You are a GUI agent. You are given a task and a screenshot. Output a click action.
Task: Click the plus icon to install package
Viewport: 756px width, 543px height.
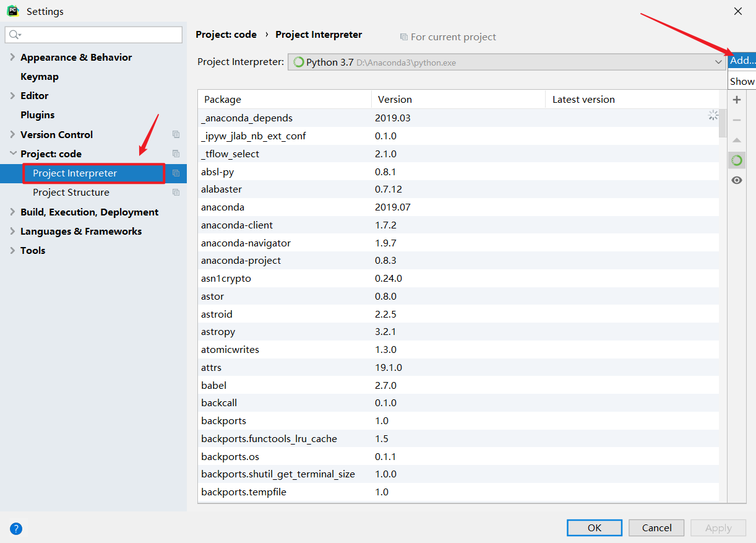pyautogui.click(x=736, y=100)
